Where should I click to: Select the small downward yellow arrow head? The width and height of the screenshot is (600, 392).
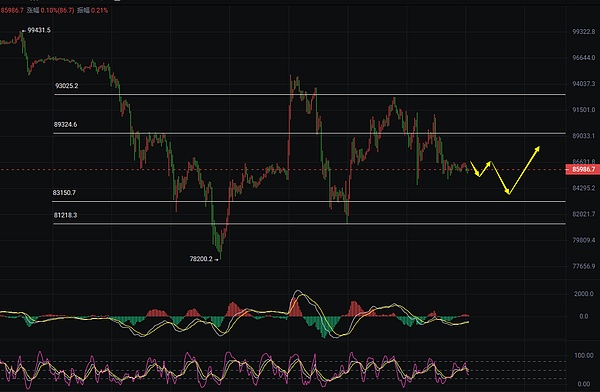(x=478, y=174)
